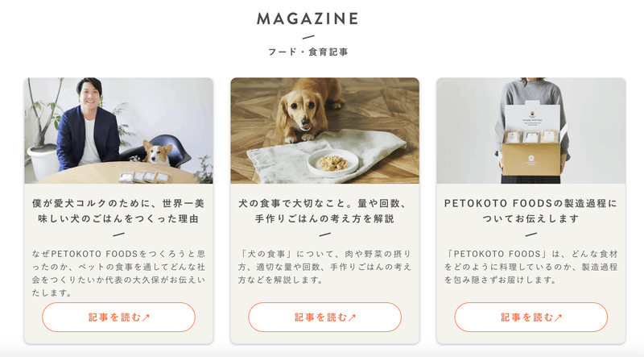Open the article via the first card's 記事を読む button
The image size is (644, 357).
[x=118, y=317]
